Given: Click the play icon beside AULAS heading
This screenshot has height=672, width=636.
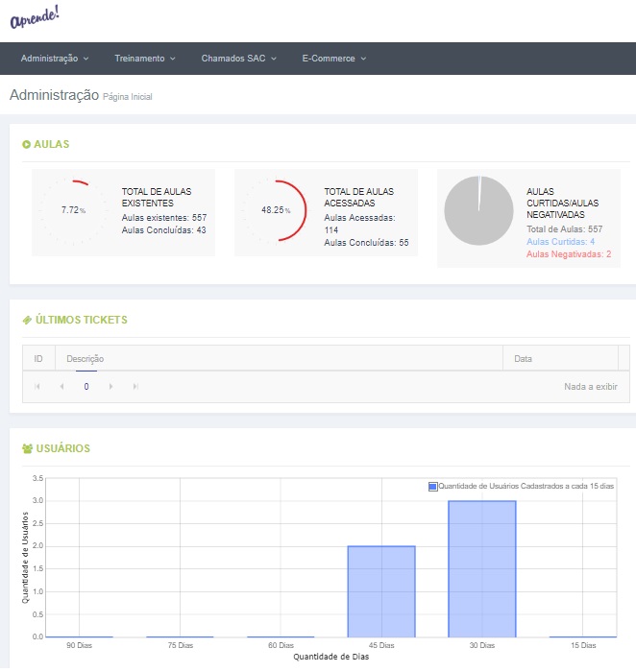Looking at the screenshot, I should pos(26,144).
